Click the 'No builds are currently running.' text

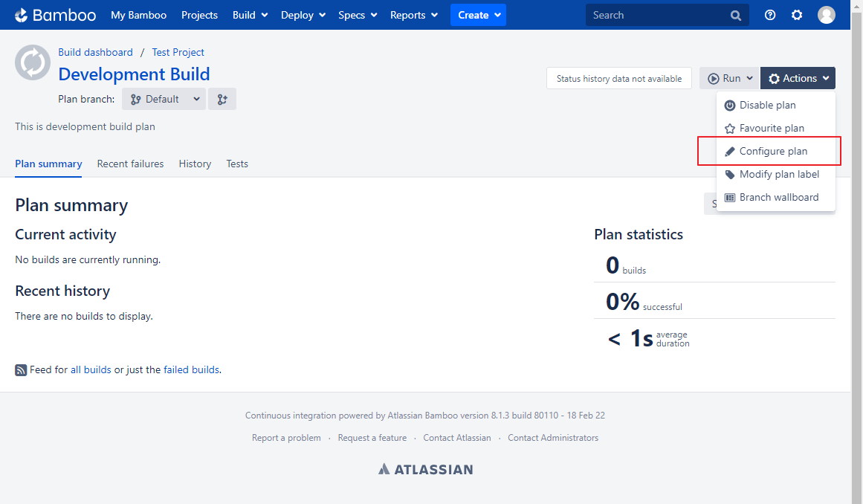coord(88,259)
